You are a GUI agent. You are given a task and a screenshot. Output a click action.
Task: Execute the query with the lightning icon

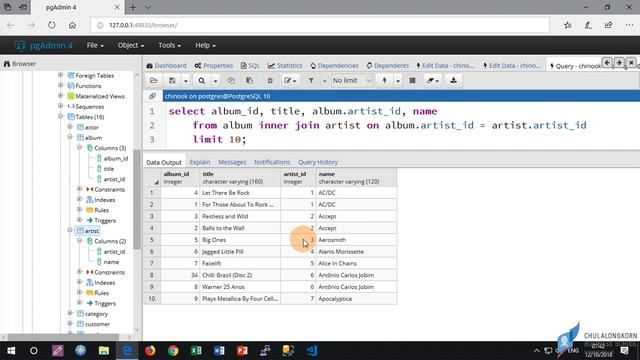(384, 81)
